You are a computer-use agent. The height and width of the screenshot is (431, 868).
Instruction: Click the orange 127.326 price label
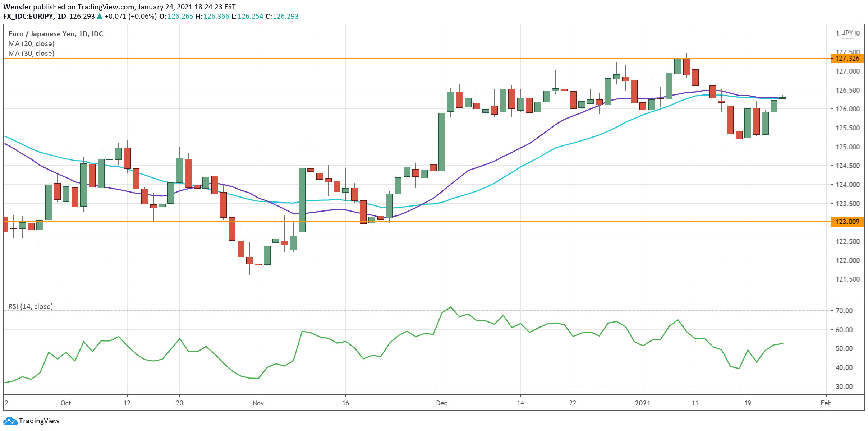(847, 58)
